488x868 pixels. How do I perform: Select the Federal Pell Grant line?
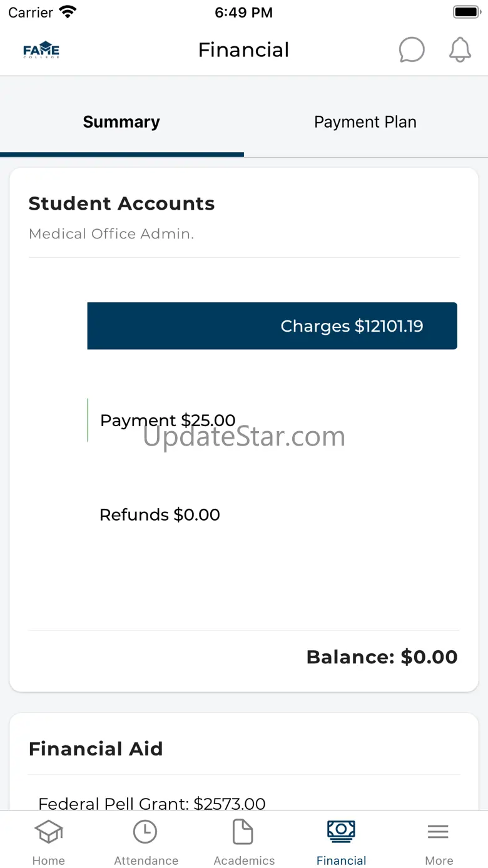[x=152, y=803]
